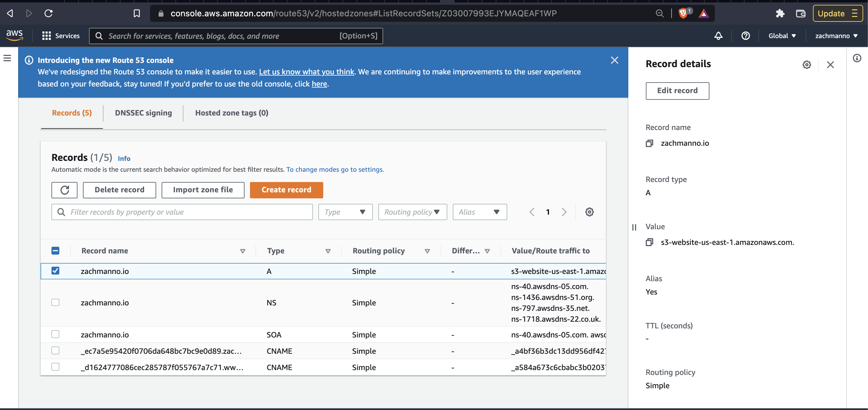Image resolution: width=868 pixels, height=410 pixels.
Task: Click the Import zone file button
Action: pyautogui.click(x=203, y=190)
